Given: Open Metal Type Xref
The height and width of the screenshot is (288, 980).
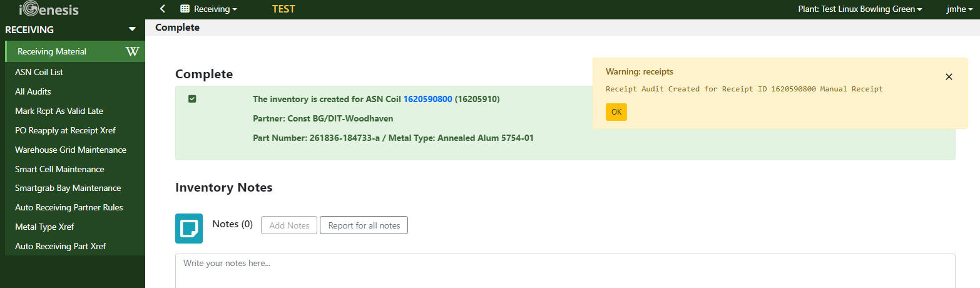Looking at the screenshot, I should pos(44,227).
